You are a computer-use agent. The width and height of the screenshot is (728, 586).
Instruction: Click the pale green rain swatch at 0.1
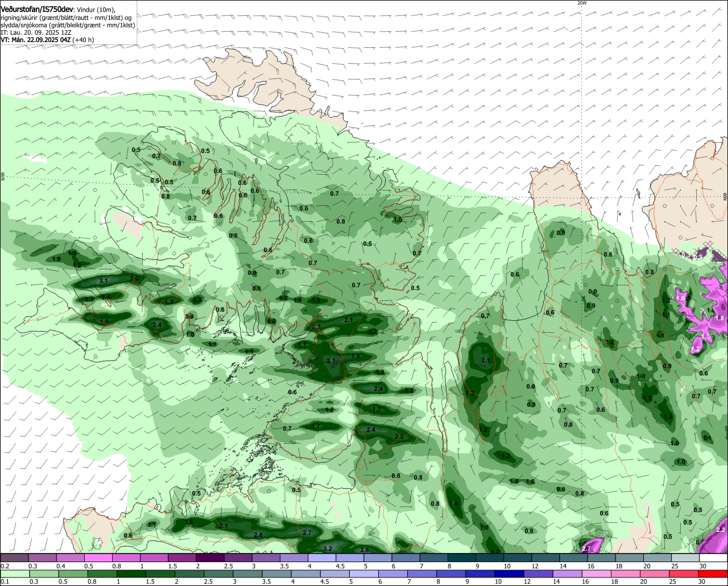point(15,574)
